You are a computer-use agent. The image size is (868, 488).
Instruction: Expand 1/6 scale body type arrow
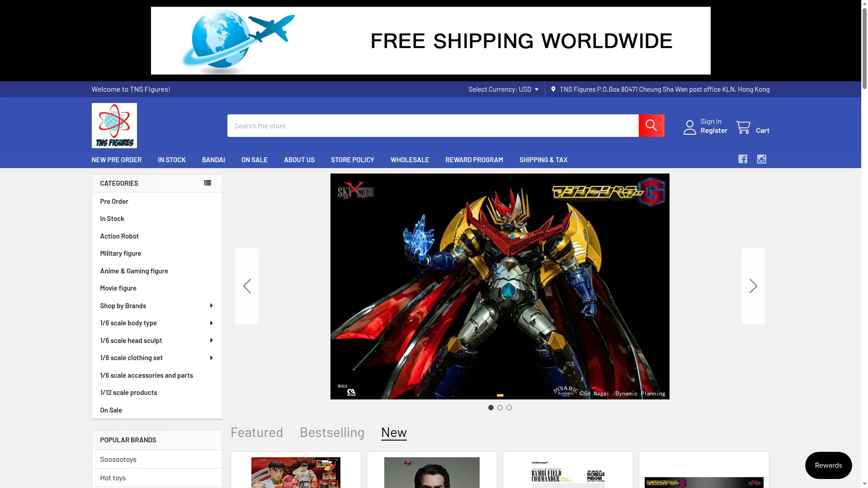click(x=211, y=323)
